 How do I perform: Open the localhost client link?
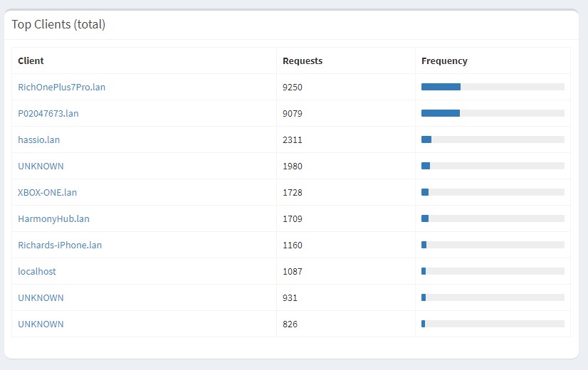click(x=37, y=271)
